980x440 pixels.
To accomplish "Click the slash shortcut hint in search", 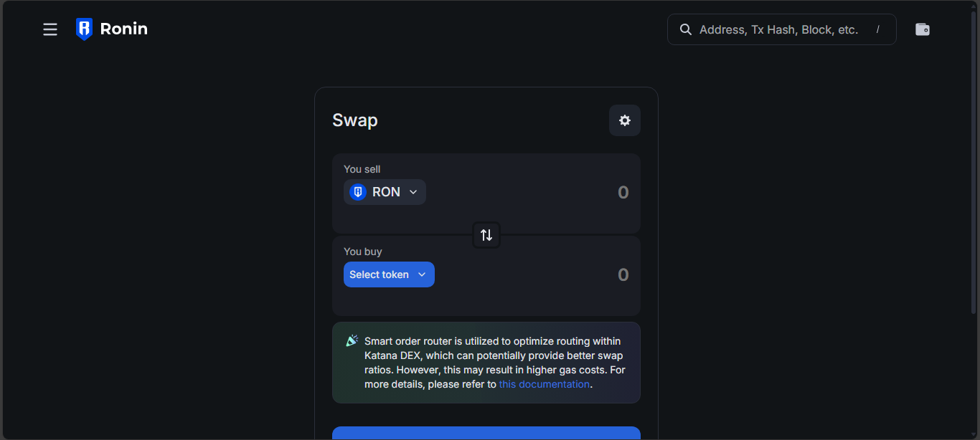I will click(877, 29).
